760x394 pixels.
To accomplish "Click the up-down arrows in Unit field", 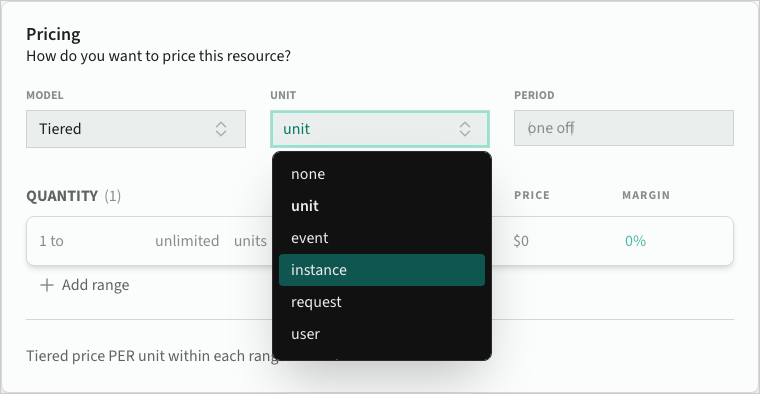I will 465,129.
